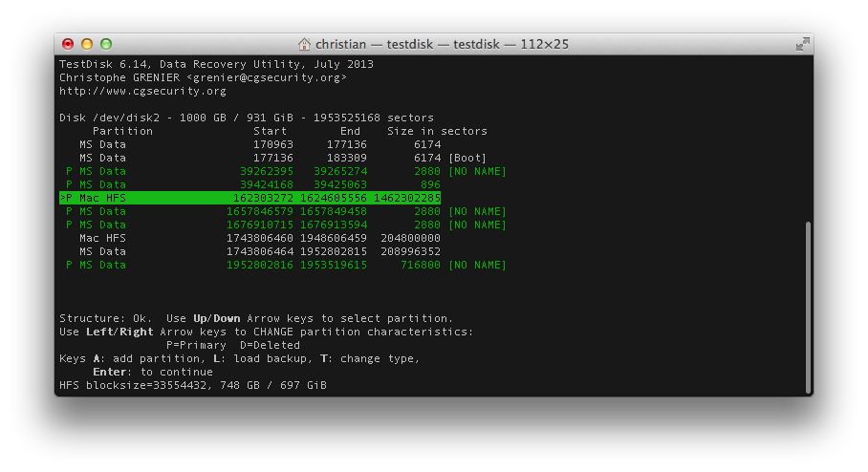Click the 'HFS blocksize=33554432' status line
Viewport: 868px width, 472px height.
point(193,385)
